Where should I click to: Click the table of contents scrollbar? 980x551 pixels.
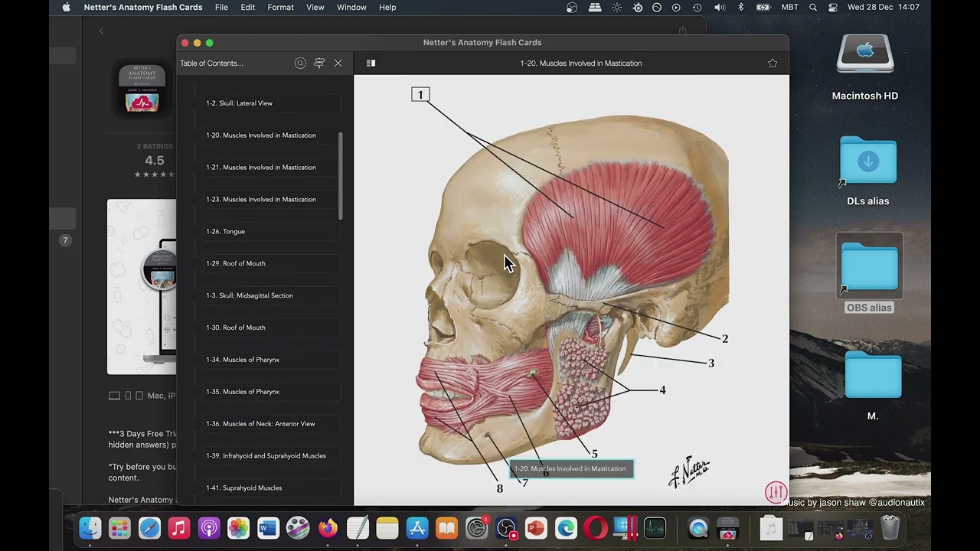point(340,176)
